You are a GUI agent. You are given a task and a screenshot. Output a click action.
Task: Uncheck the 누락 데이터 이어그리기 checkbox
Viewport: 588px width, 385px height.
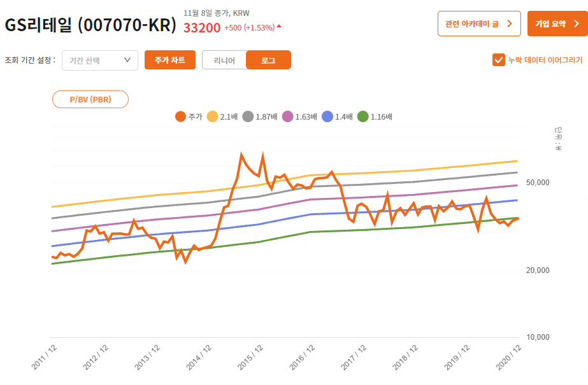[x=498, y=60]
